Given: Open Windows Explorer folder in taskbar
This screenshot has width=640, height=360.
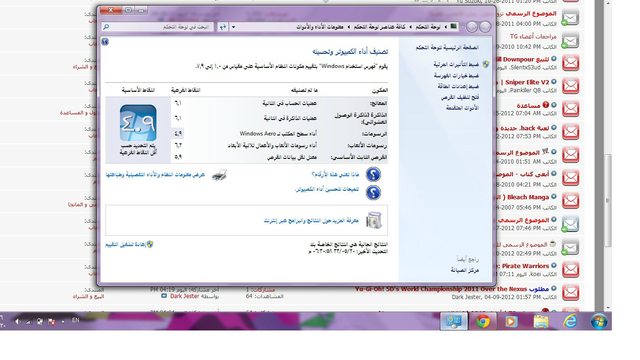Looking at the screenshot, I should [x=541, y=322].
